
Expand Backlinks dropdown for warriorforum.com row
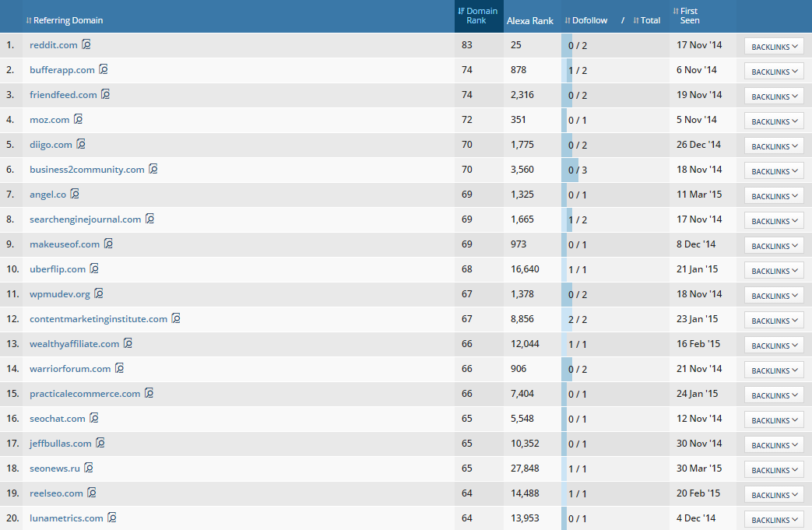774,370
